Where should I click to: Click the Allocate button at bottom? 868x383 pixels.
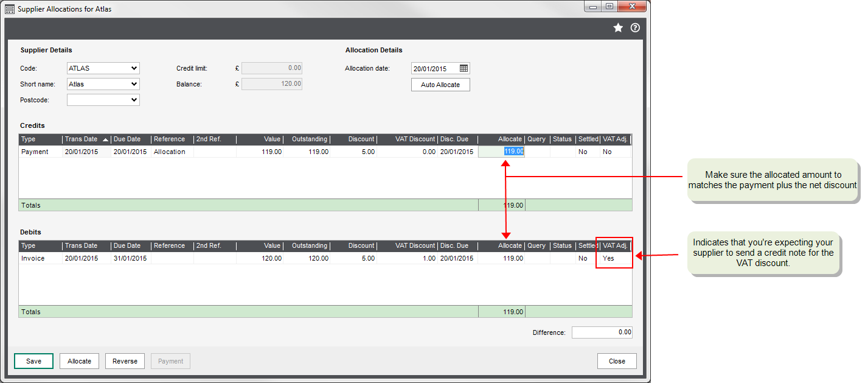pos(79,361)
